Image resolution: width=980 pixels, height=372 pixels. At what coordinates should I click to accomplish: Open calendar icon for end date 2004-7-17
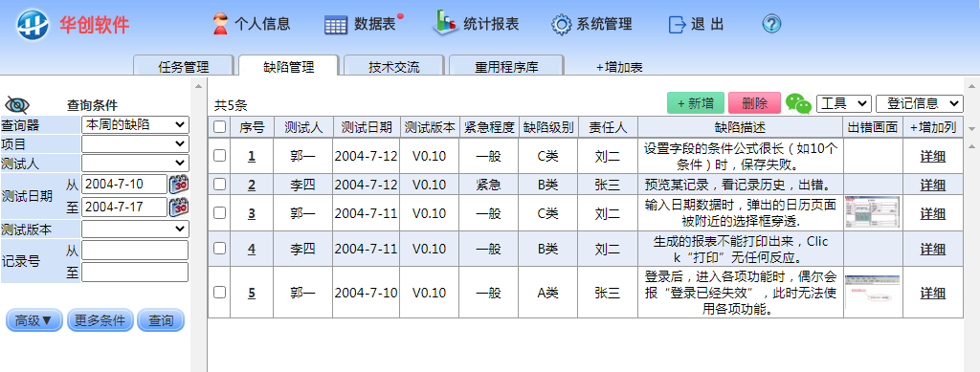[x=179, y=207]
